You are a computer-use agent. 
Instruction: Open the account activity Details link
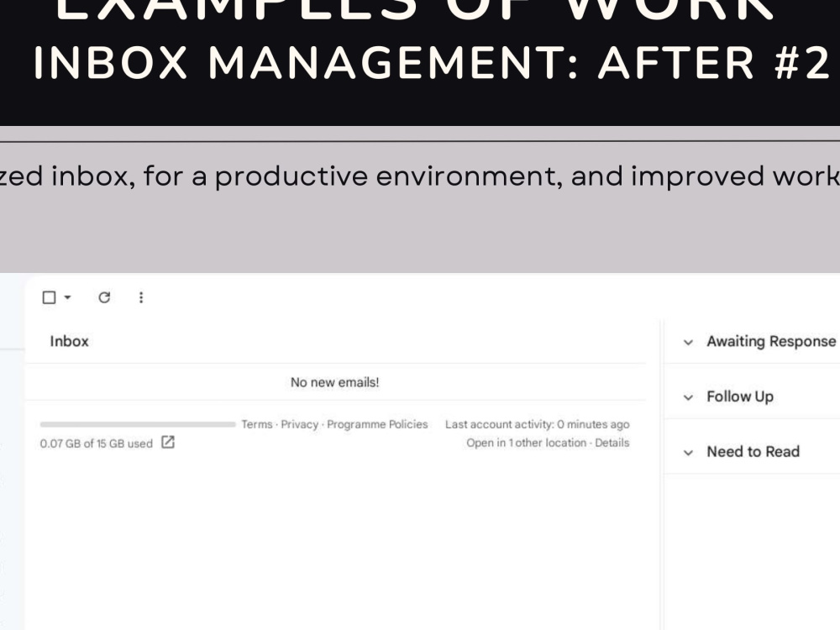click(612, 443)
